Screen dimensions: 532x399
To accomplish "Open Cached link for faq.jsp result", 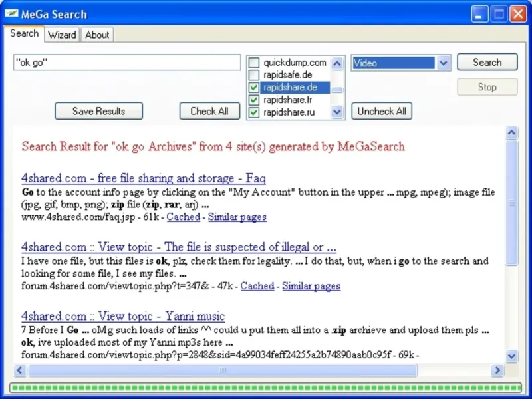I will coord(184,217).
